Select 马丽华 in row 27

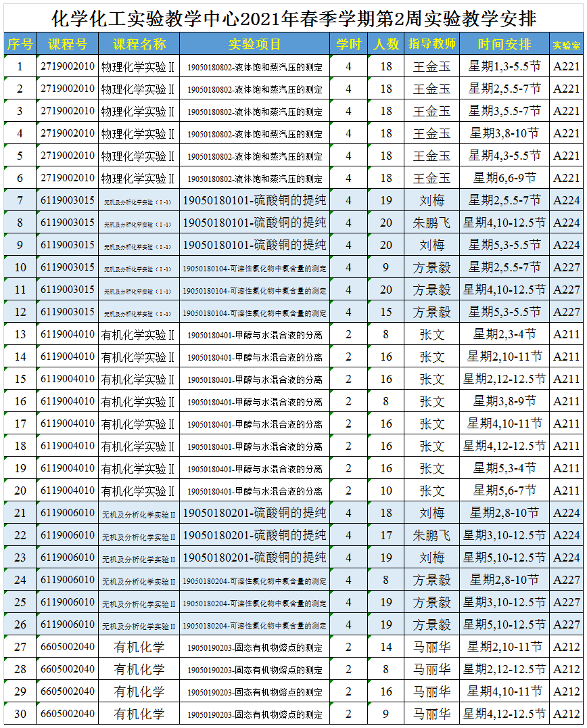(x=432, y=647)
